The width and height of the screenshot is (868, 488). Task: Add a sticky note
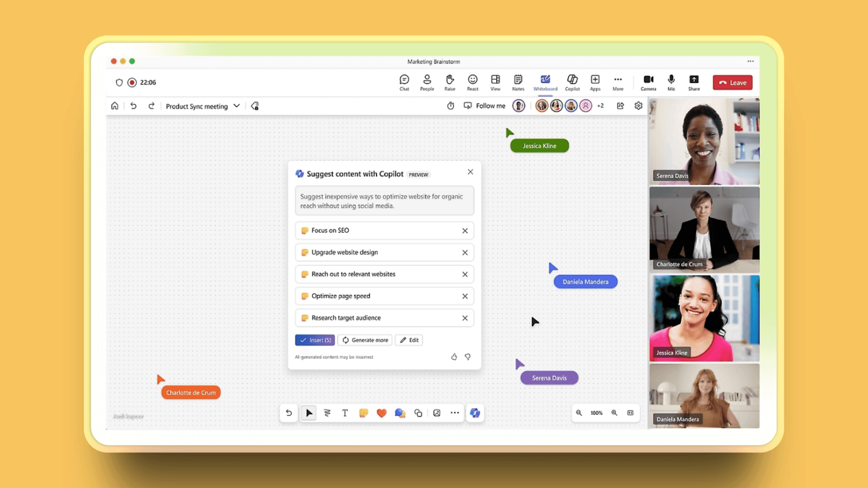click(363, 413)
